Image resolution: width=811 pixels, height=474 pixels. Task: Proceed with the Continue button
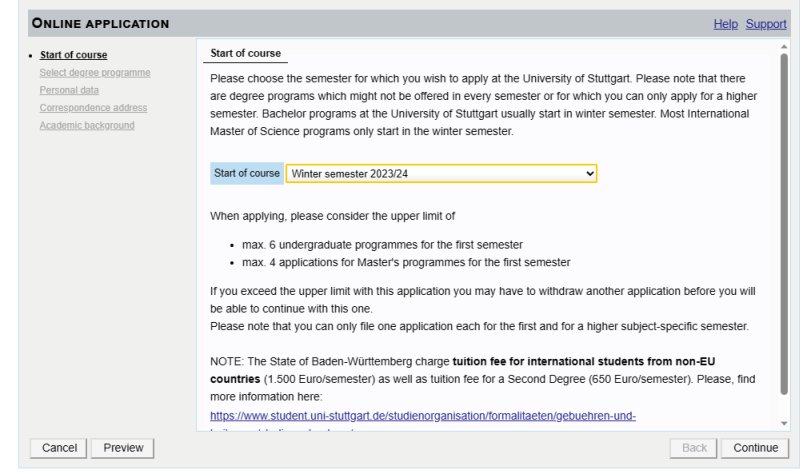click(x=755, y=448)
